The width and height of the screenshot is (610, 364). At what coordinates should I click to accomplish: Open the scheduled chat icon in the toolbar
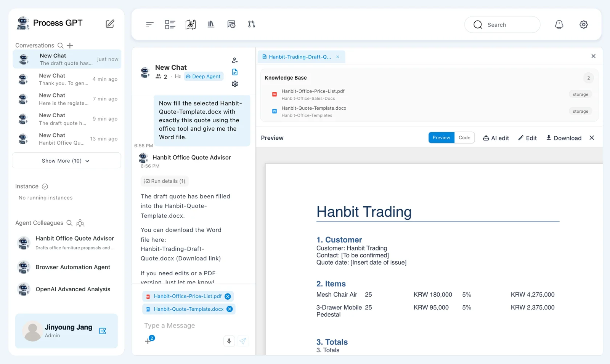tap(231, 24)
